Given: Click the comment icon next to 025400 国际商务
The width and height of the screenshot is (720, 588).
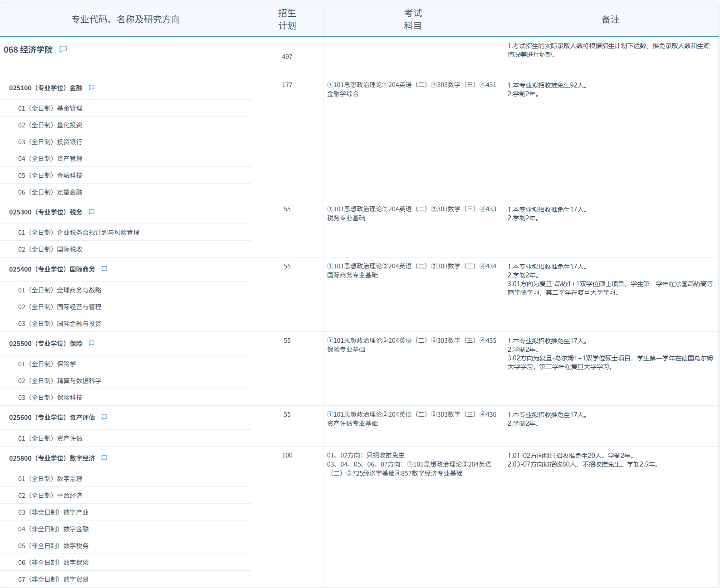Looking at the screenshot, I should [x=104, y=269].
